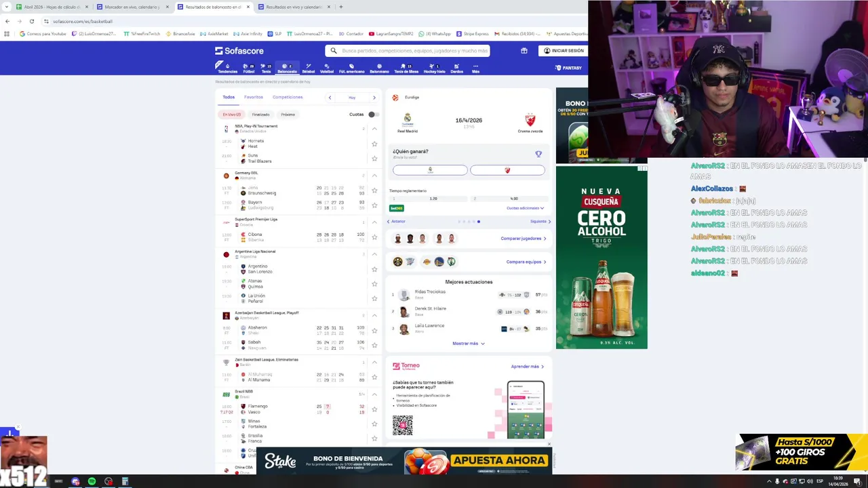Open the Balonmano sport section
The image size is (868, 488).
379,68
